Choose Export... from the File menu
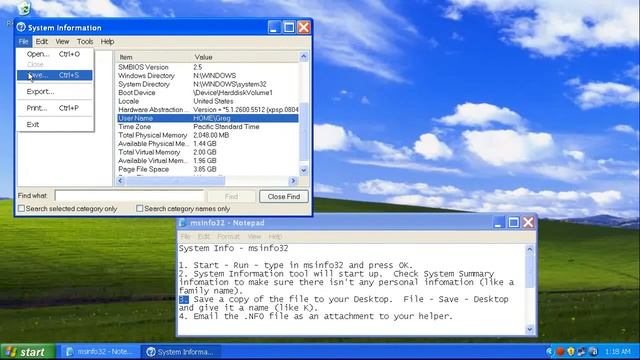This screenshot has width=640, height=360. [55, 91]
